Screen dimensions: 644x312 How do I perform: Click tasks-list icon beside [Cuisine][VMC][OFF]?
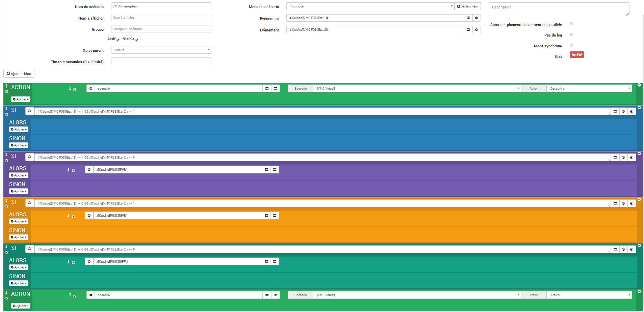[x=266, y=262]
